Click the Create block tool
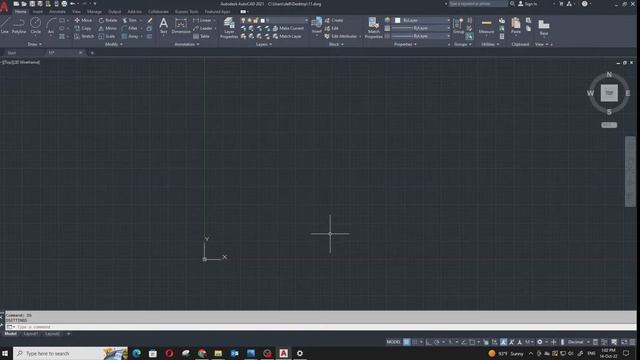640x360 pixels. 334,20
